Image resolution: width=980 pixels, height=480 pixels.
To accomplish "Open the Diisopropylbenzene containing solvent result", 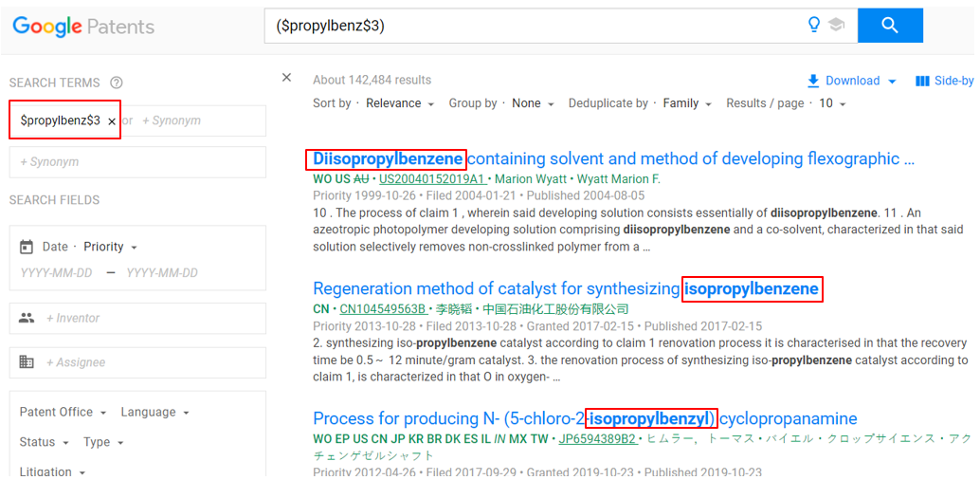I will click(x=614, y=159).
